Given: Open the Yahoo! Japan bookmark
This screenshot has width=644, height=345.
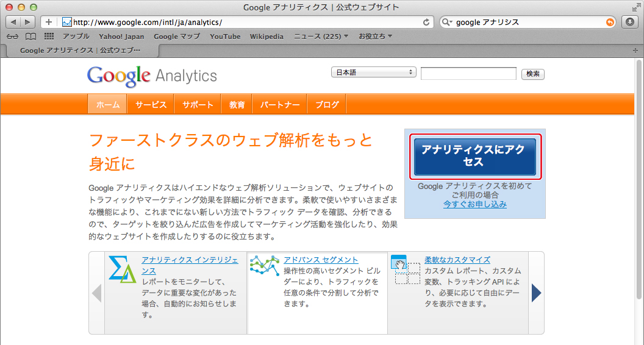Looking at the screenshot, I should [121, 37].
